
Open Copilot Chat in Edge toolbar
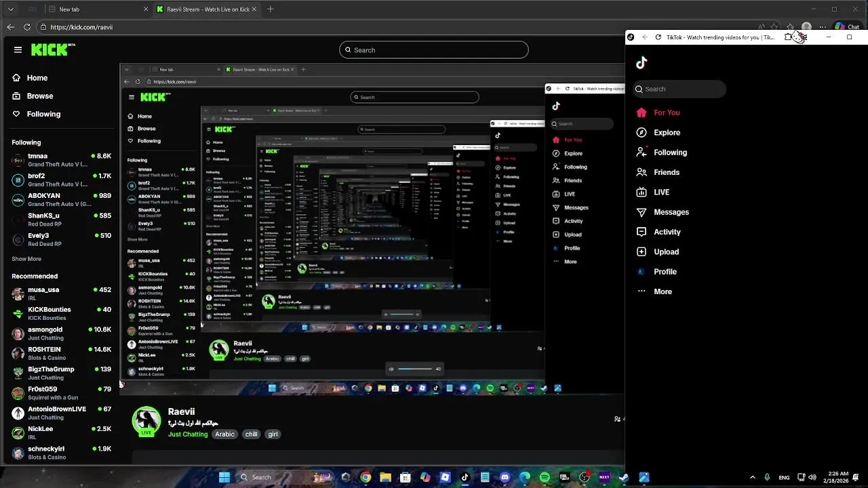click(847, 27)
